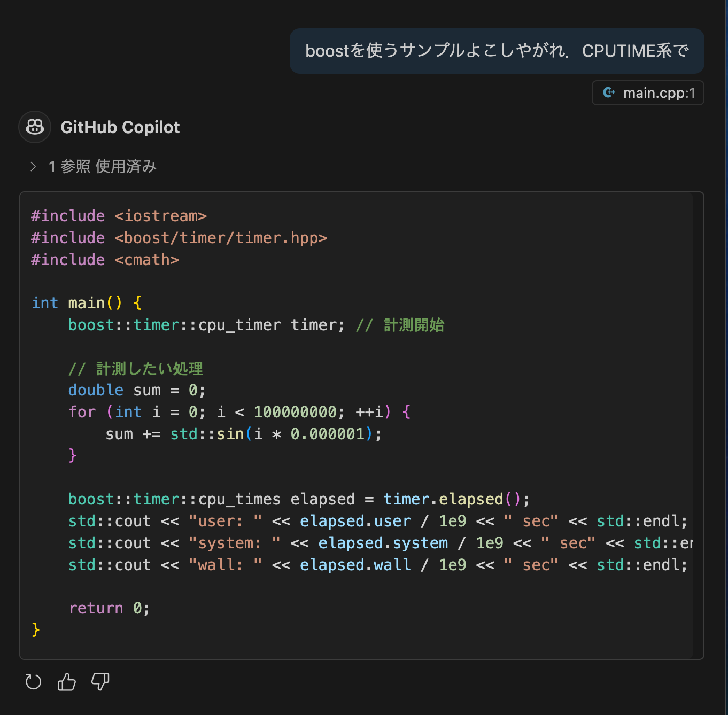The image size is (728, 715).
Task: Click the '#include <cmath>' code line
Action: tap(105, 260)
